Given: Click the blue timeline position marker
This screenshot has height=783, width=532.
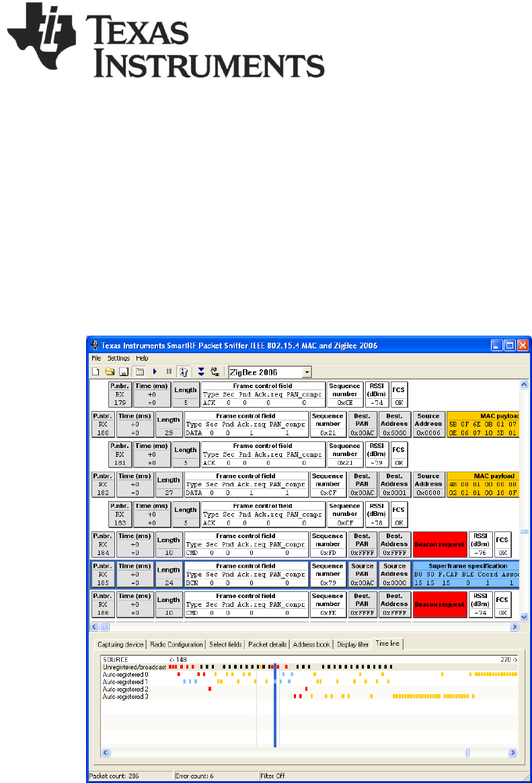Looking at the screenshot, I should 275,706.
